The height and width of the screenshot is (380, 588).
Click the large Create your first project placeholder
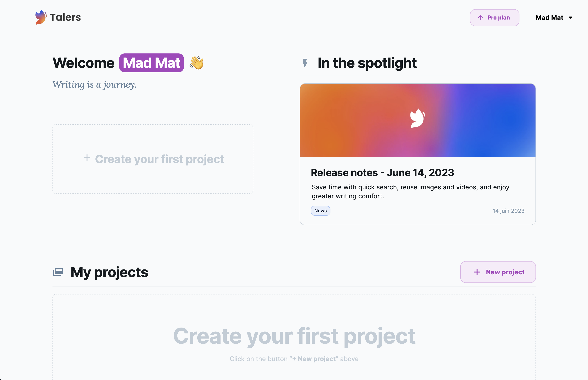pyautogui.click(x=294, y=337)
